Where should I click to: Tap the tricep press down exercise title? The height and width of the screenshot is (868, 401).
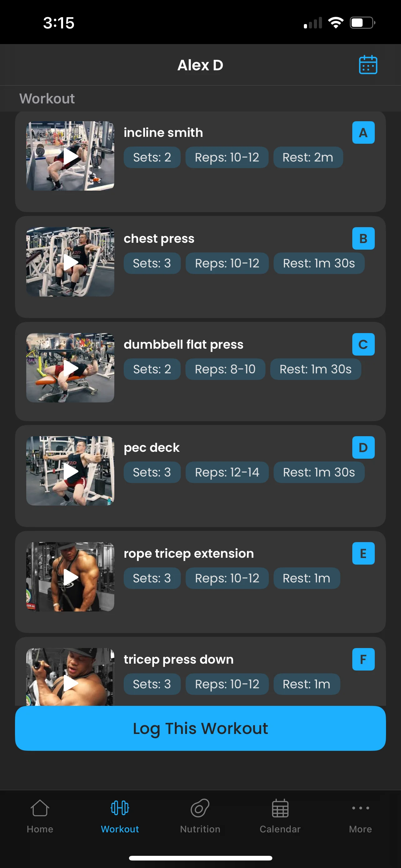click(178, 659)
